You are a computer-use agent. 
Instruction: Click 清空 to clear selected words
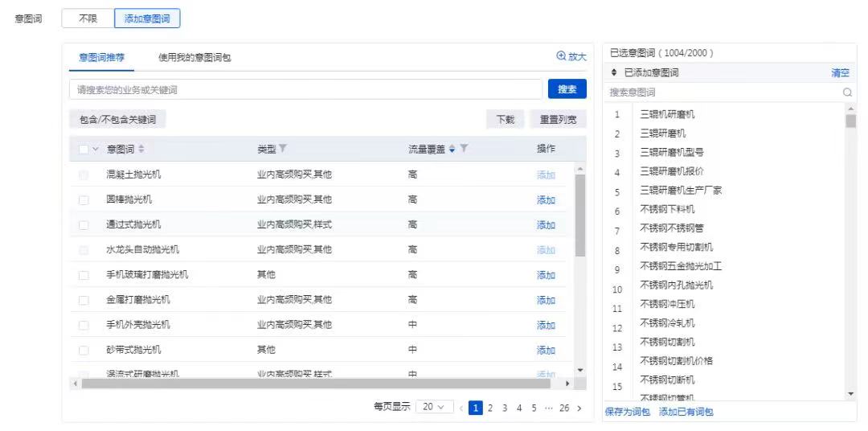coord(840,72)
